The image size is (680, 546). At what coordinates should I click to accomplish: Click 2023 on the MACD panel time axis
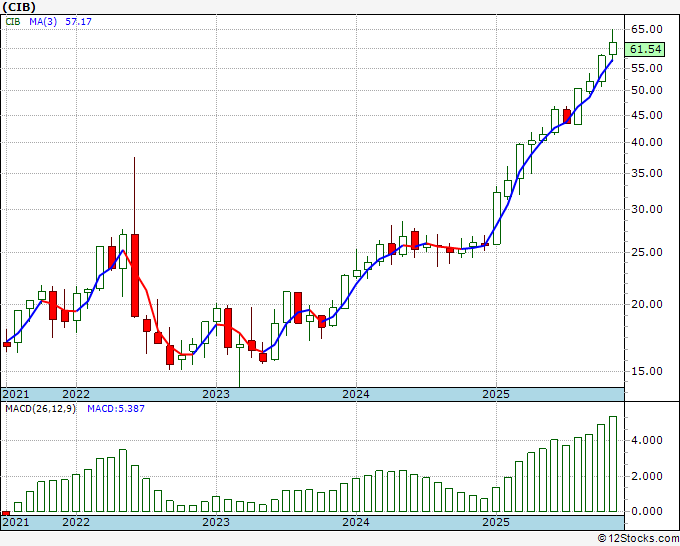(x=216, y=522)
